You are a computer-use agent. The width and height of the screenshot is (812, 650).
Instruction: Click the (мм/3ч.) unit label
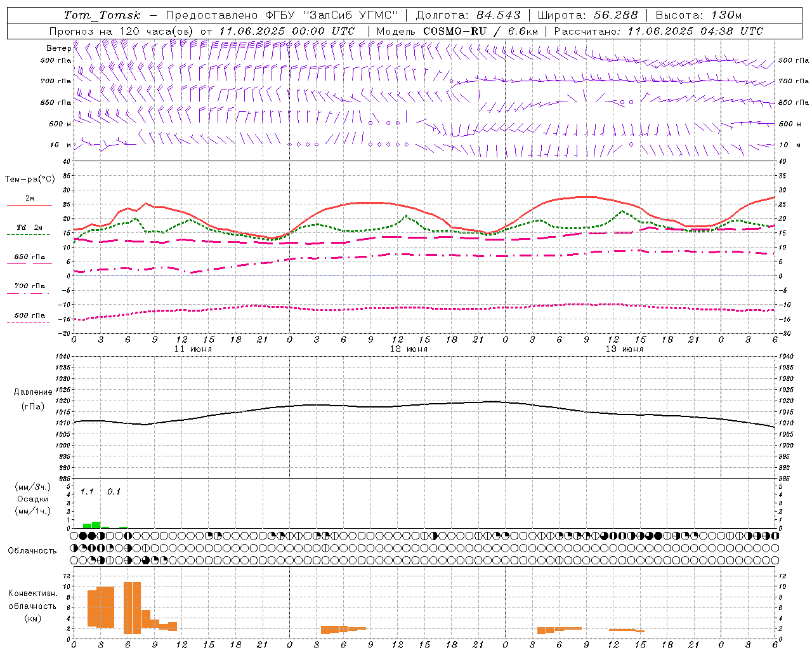click(x=32, y=487)
